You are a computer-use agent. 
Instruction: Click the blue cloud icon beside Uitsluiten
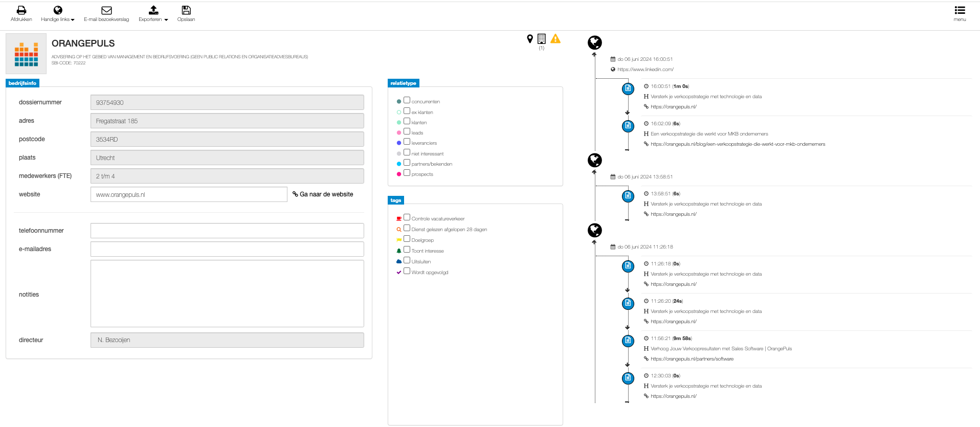[399, 262]
